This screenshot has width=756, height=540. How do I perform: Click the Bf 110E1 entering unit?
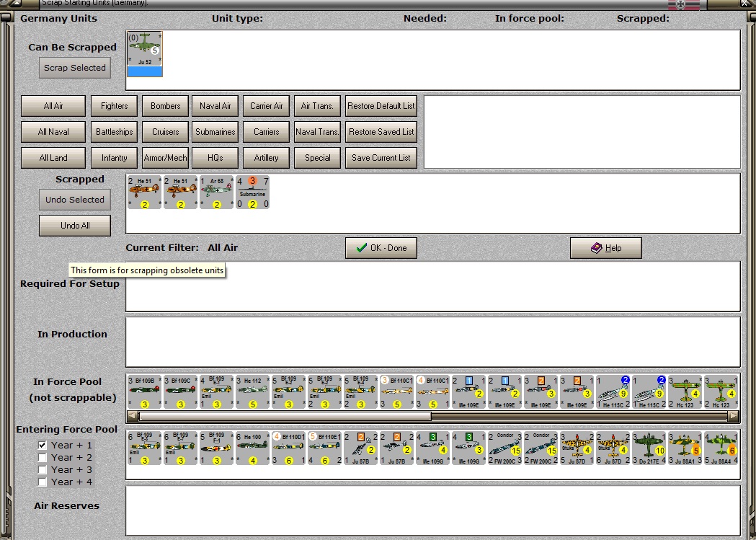pos(324,448)
